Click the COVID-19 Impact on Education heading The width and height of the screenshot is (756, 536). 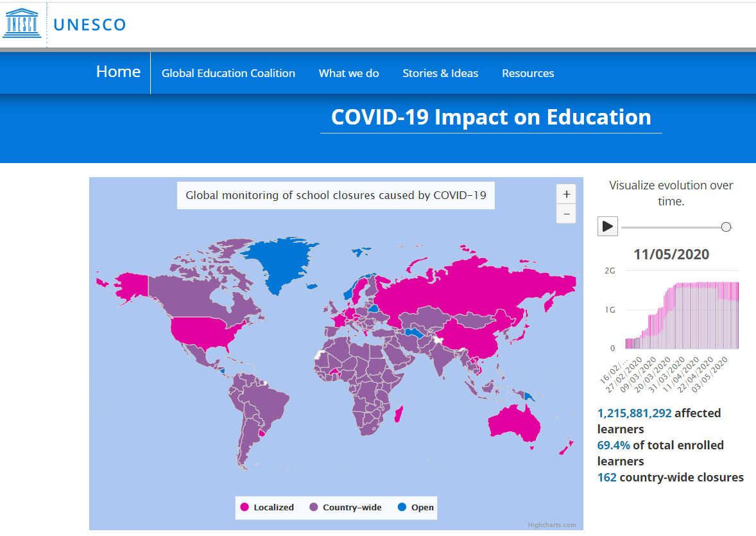click(491, 117)
